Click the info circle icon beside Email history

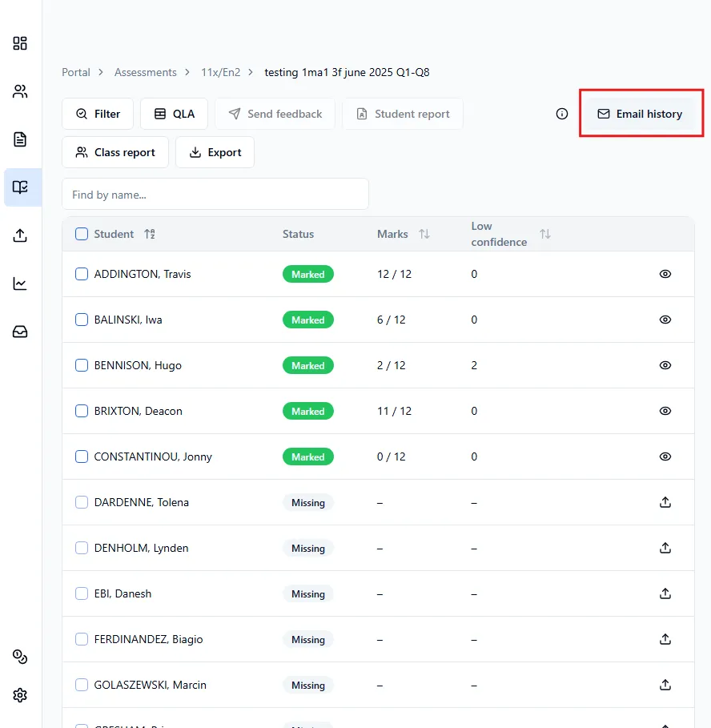561,114
